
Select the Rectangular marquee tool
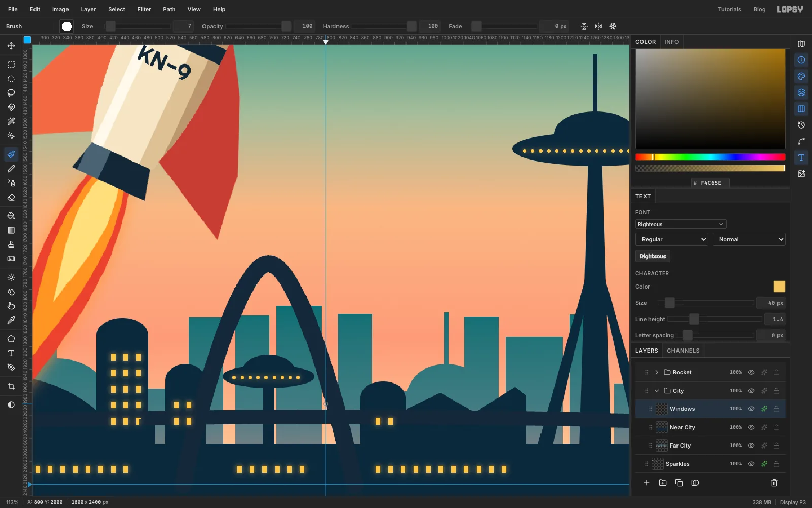[11, 65]
